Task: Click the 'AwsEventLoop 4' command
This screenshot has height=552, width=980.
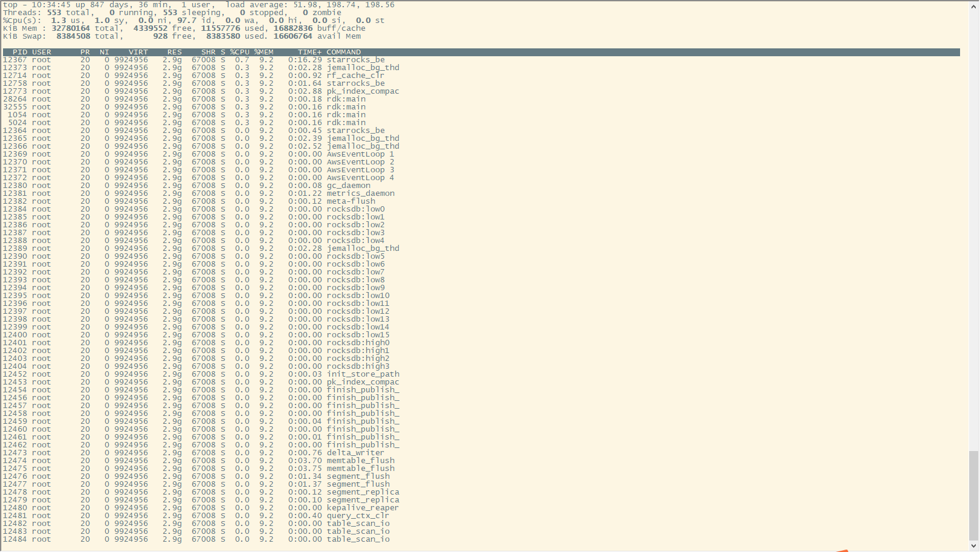Action: pos(361,178)
